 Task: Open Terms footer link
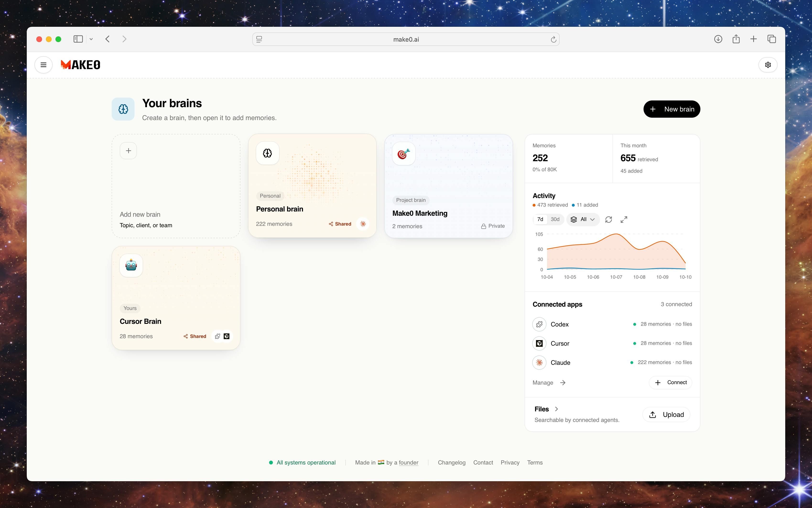coord(535,463)
